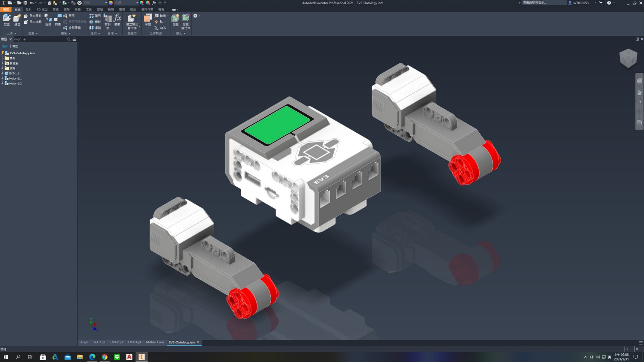Open the material (材料) combo box
644x362 pixels.
coord(95,3)
